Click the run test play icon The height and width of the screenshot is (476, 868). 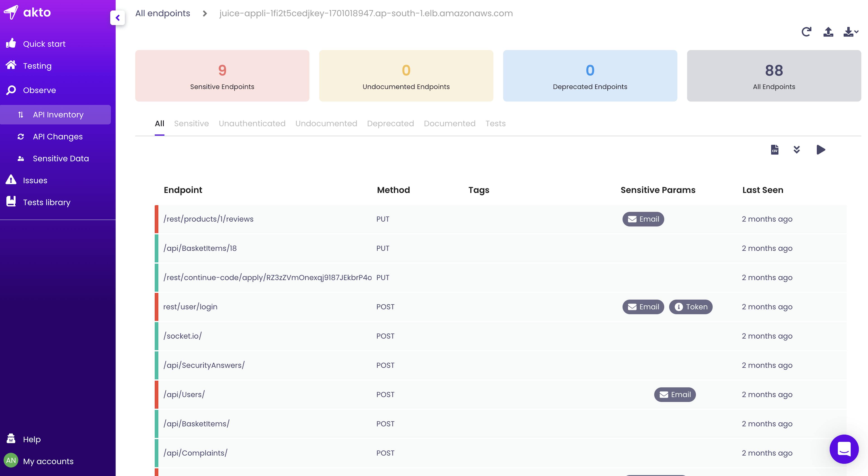821,149
